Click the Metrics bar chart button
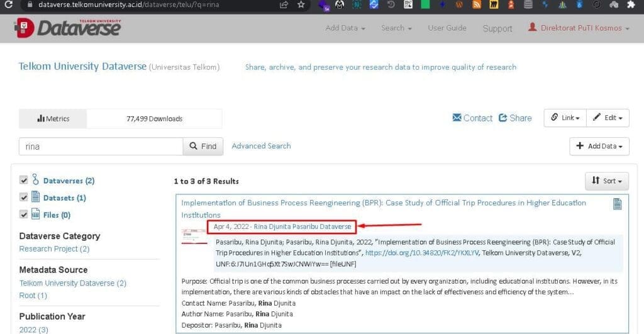Viewport: 644px width, 334px height. pyautogui.click(x=53, y=118)
